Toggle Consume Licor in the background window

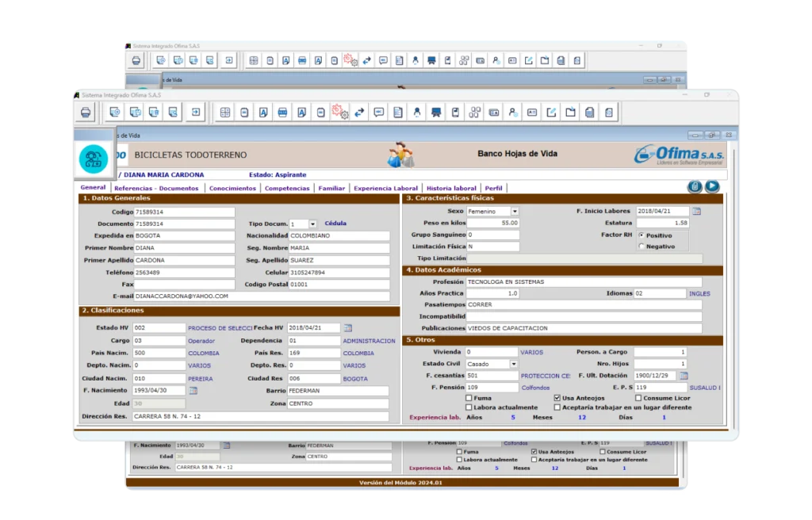tap(603, 452)
